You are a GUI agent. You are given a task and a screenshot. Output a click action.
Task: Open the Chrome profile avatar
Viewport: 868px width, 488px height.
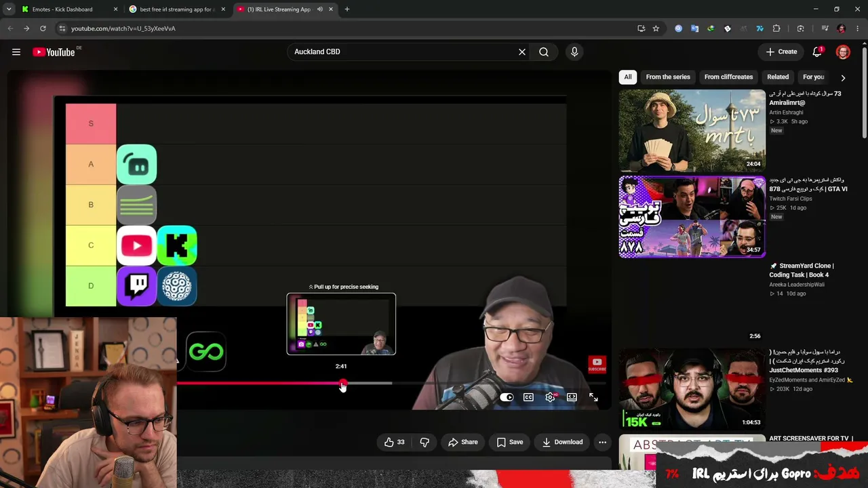[842, 28]
